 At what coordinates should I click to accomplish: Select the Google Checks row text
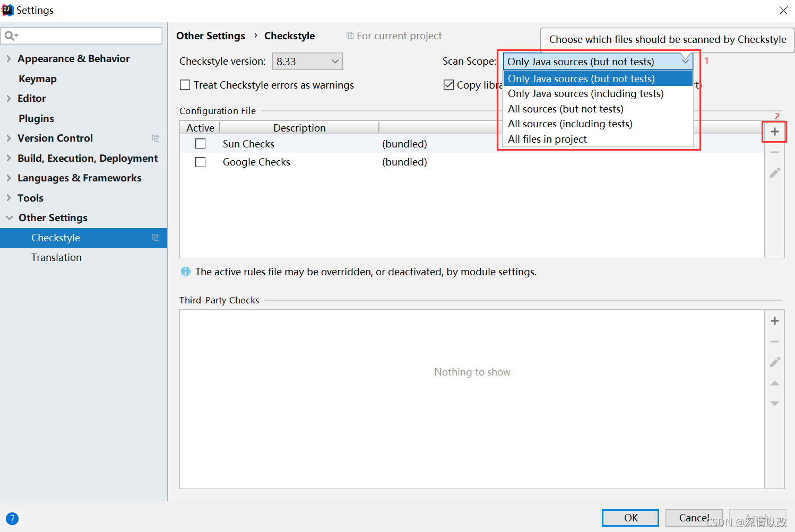coord(256,162)
